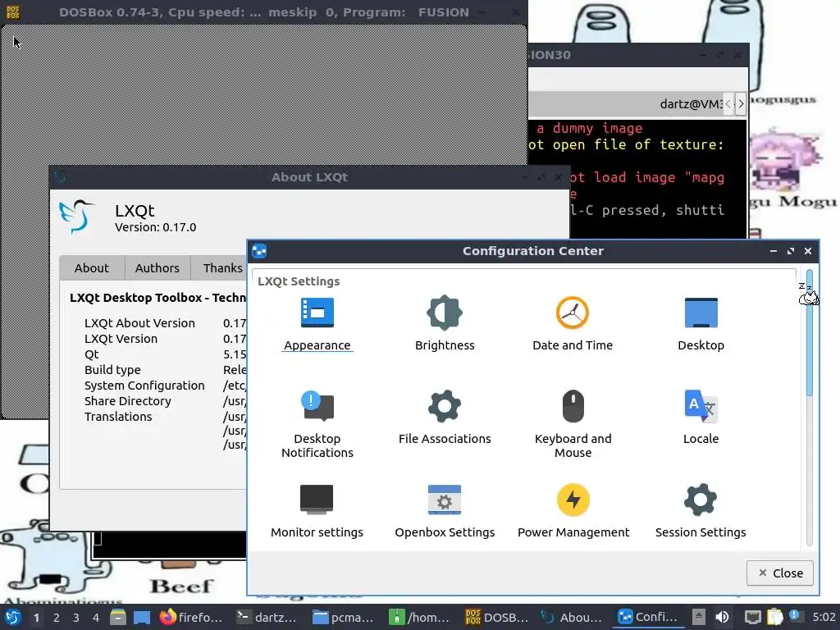
Task: Click the LXQt hummingbird logo in About window
Action: click(x=75, y=217)
